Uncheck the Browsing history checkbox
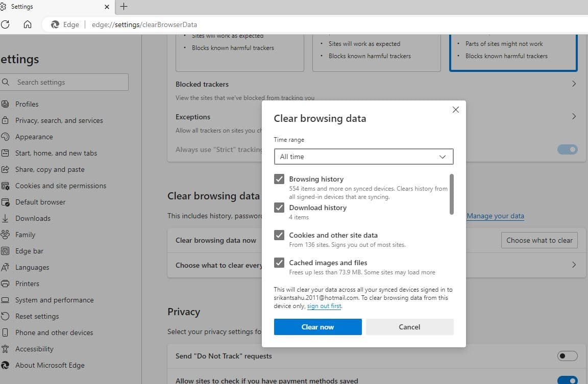Image resolution: width=588 pixels, height=384 pixels. (279, 179)
